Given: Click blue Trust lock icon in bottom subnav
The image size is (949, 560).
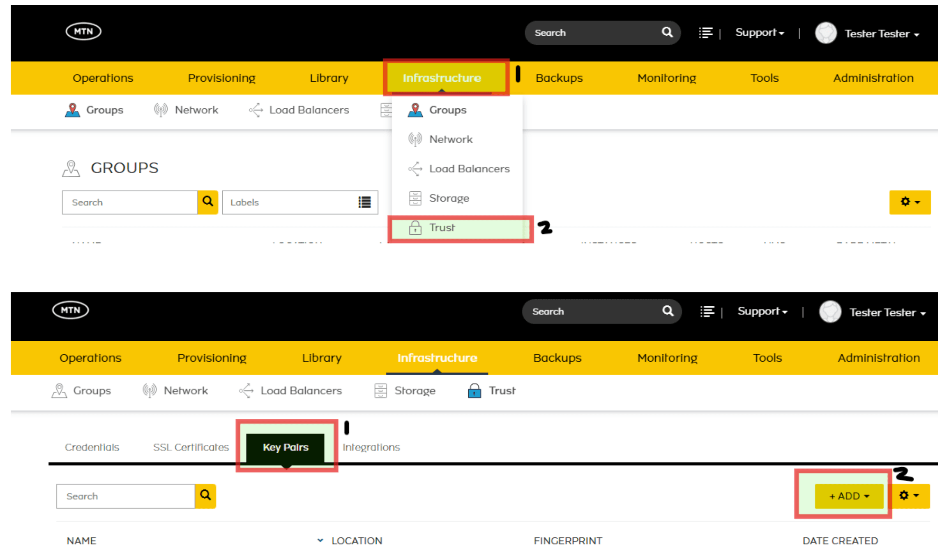Looking at the screenshot, I should 474,390.
